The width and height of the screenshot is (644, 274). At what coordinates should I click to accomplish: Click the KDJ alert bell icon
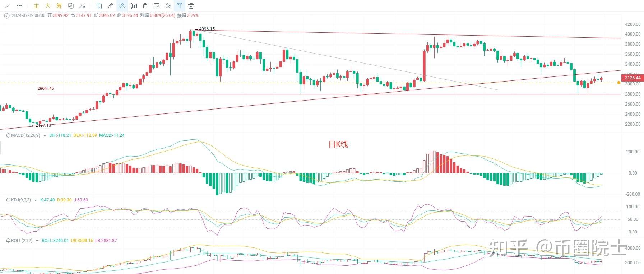coord(9,200)
